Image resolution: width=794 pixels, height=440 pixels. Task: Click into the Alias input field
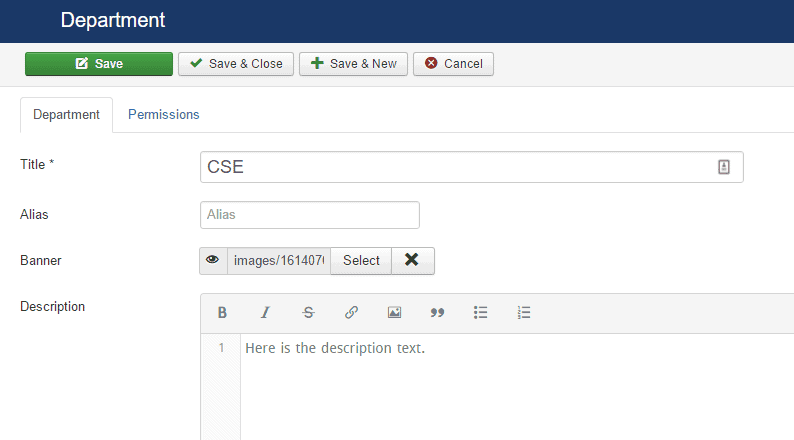click(309, 215)
